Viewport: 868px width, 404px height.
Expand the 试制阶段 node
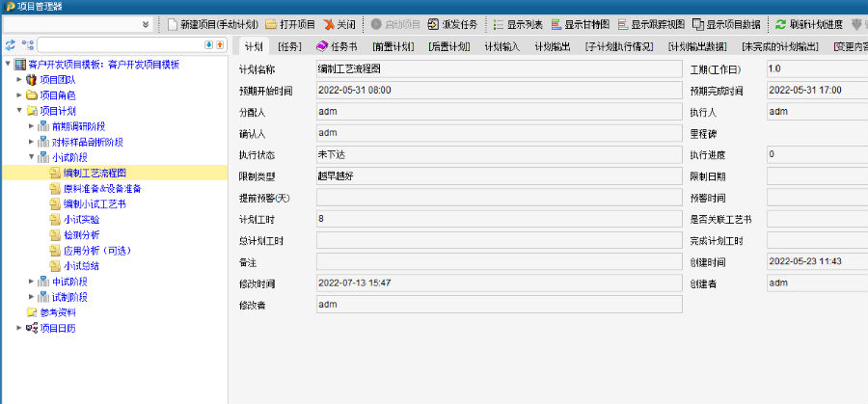coord(31,297)
